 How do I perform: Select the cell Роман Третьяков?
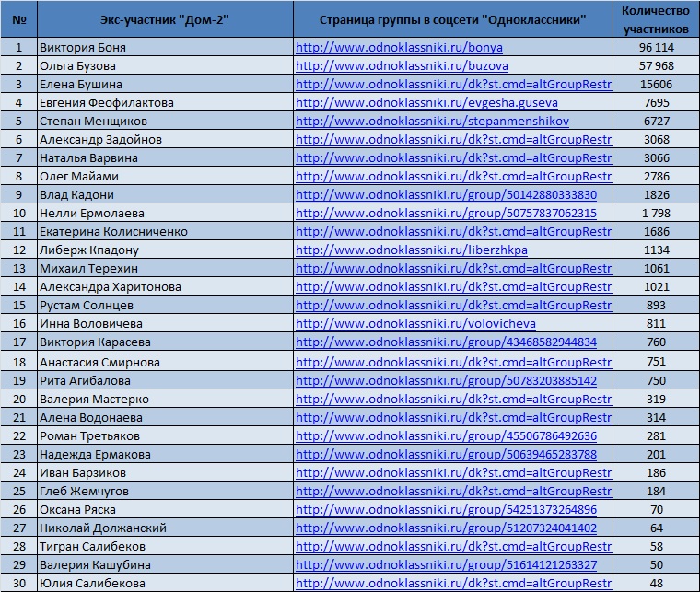tap(165, 435)
